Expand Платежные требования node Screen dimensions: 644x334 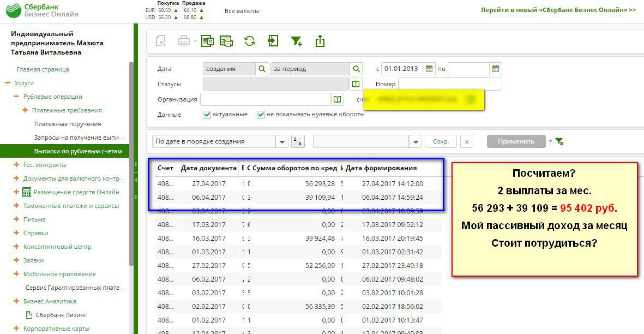point(25,110)
